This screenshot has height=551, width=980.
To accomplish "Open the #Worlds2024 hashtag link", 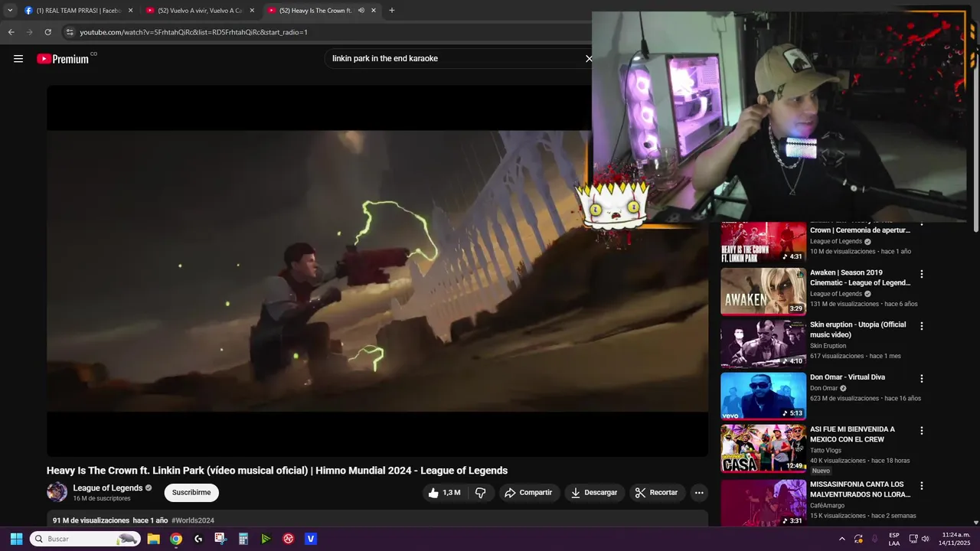I will 193,520.
